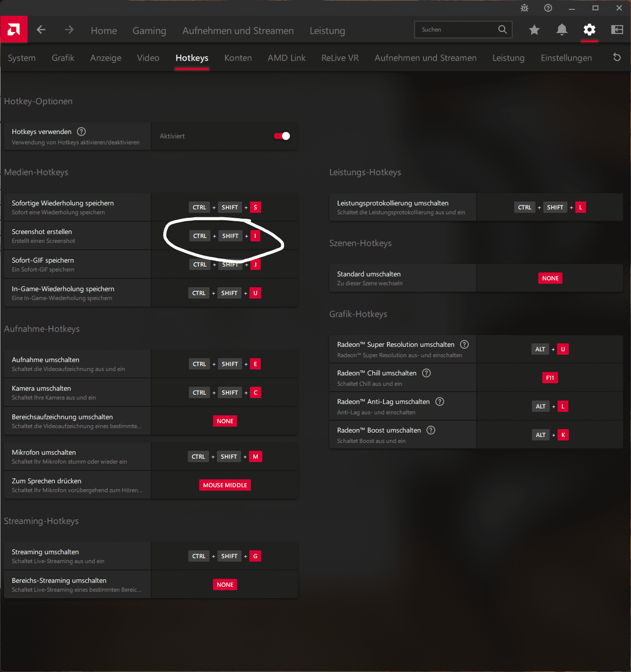
Task: Switch to the Grafik tab
Action: tap(63, 58)
